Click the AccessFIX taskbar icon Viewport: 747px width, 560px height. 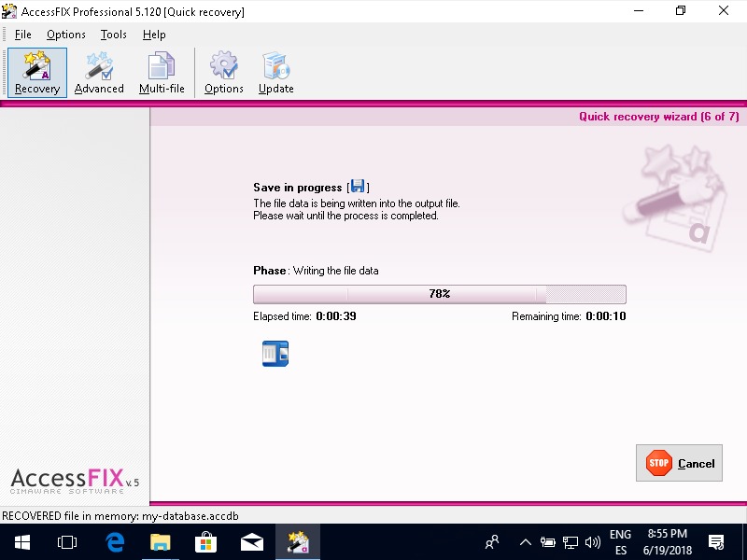coord(298,541)
